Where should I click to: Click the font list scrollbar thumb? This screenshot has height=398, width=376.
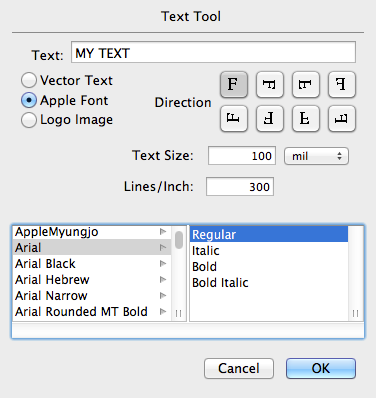[x=179, y=240]
